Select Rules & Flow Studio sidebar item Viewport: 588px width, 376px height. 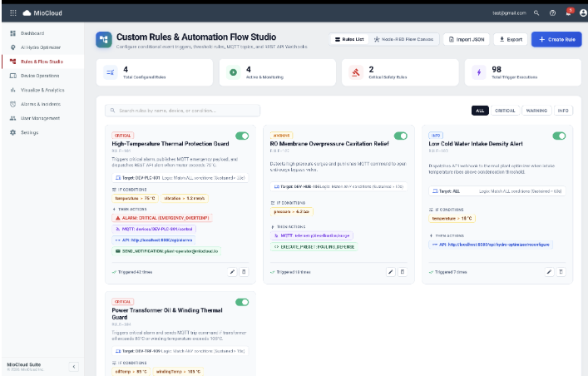point(42,62)
